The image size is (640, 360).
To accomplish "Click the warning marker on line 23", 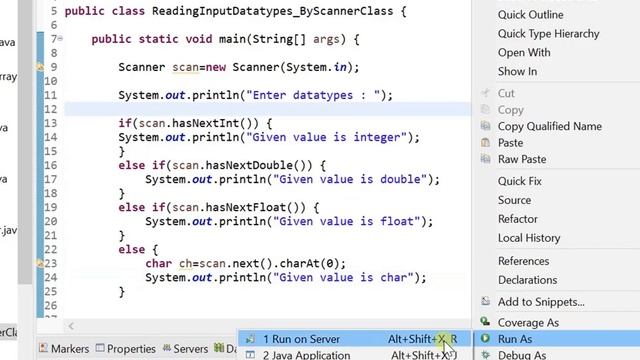I will tap(40, 263).
